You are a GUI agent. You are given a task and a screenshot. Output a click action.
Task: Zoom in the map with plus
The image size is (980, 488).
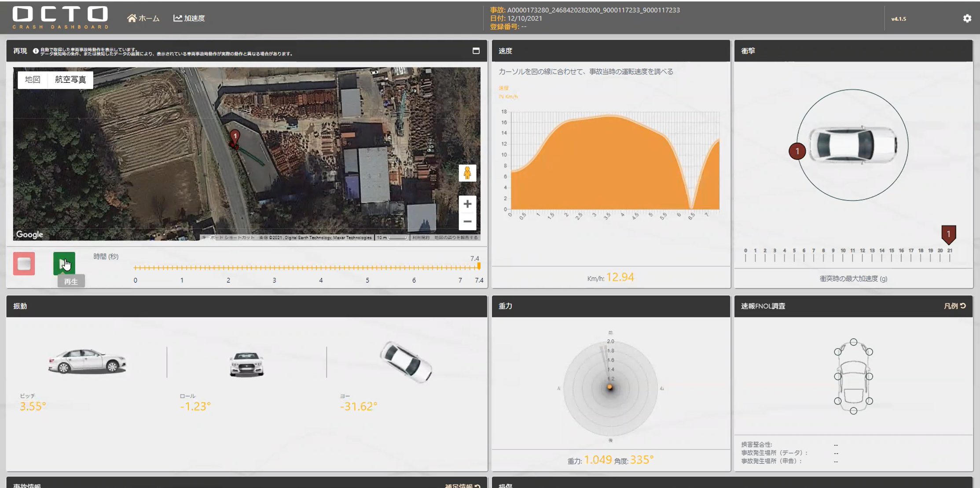[467, 204]
